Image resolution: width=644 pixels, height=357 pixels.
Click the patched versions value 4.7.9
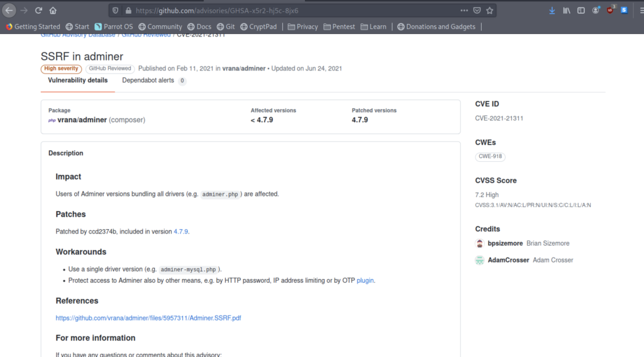(x=360, y=120)
